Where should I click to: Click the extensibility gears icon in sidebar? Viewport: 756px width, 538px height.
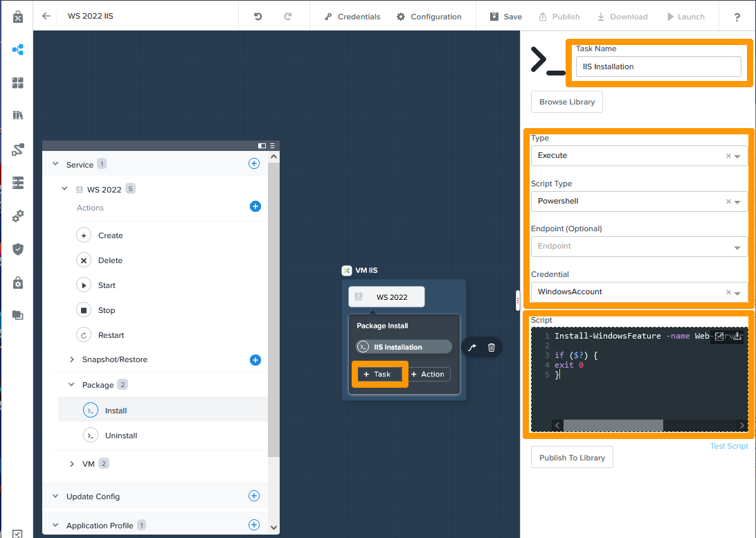point(17,215)
